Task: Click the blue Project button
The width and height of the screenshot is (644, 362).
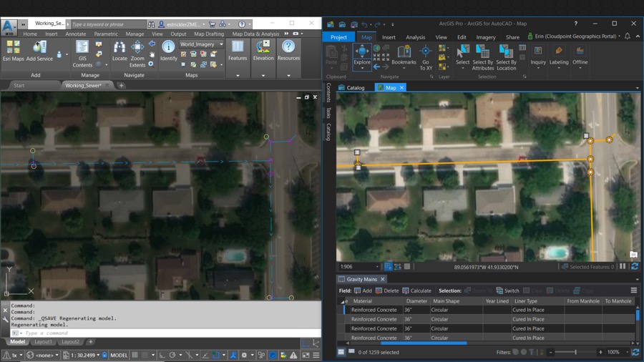Action: coord(338,37)
